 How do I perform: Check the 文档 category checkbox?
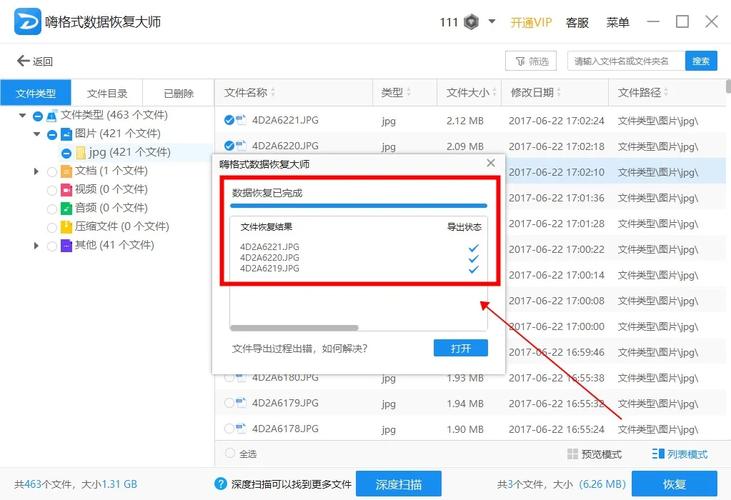[52, 172]
